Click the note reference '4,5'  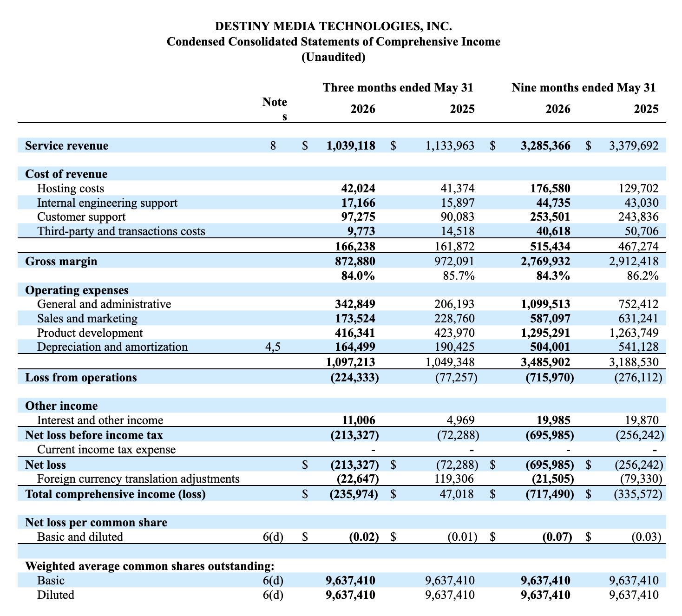pyautogui.click(x=273, y=347)
